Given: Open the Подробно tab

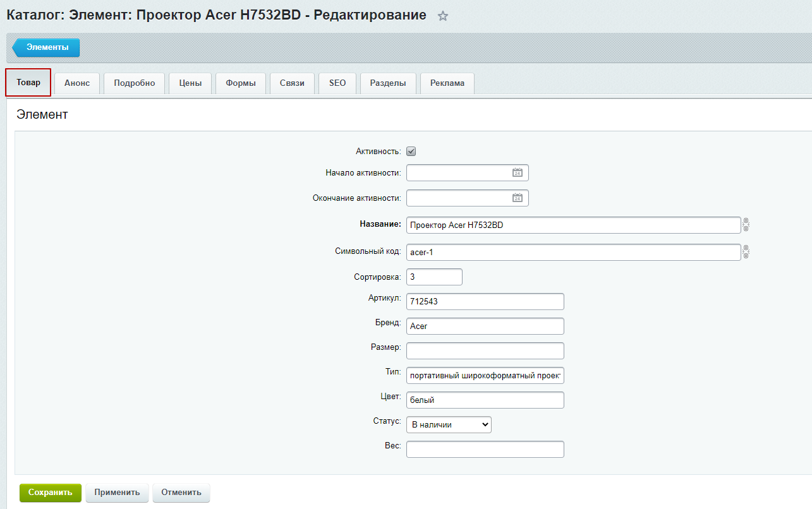Looking at the screenshot, I should point(135,83).
